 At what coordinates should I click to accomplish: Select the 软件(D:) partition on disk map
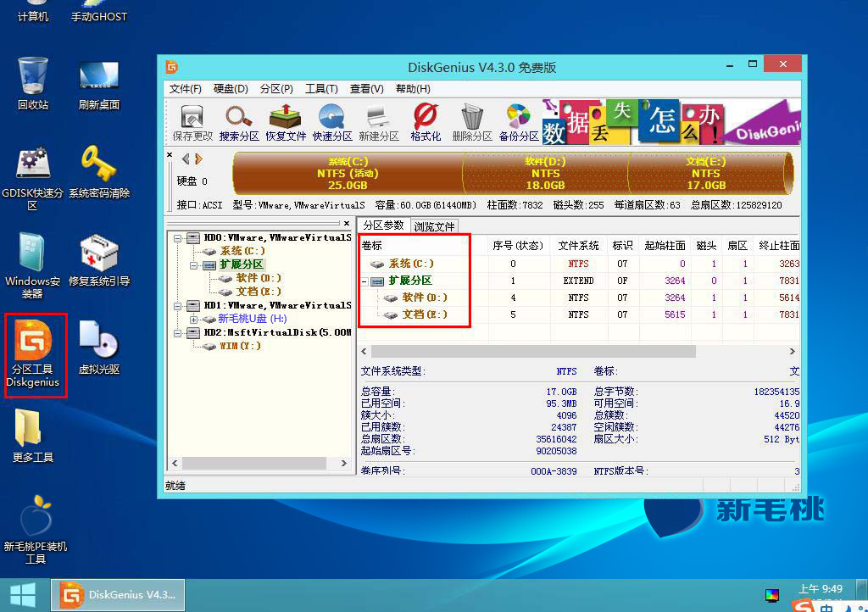545,173
